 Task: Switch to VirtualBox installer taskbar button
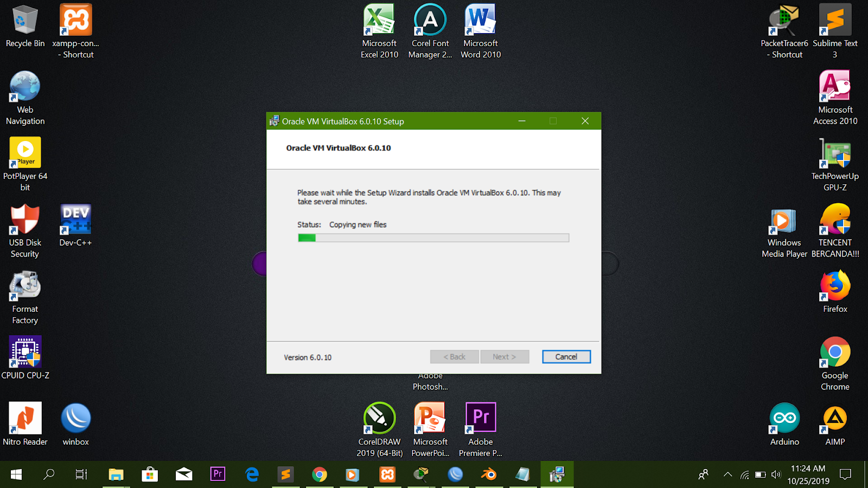[x=557, y=474]
